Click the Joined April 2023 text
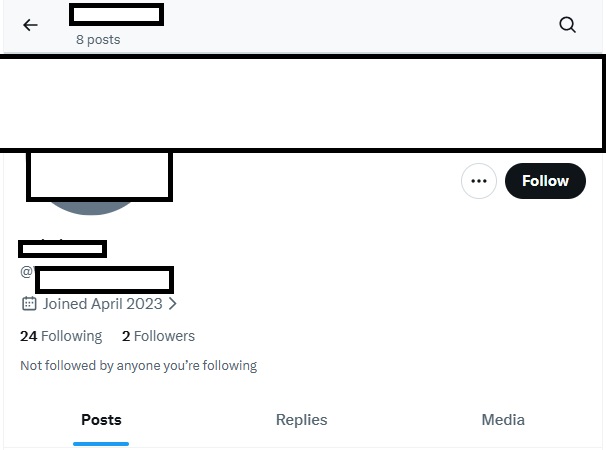 pyautogui.click(x=102, y=304)
